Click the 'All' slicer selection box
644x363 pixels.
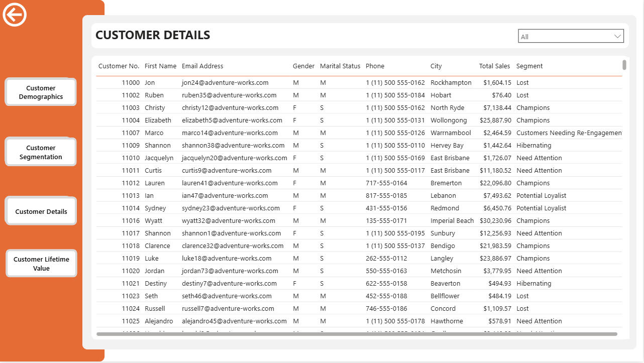coord(565,37)
